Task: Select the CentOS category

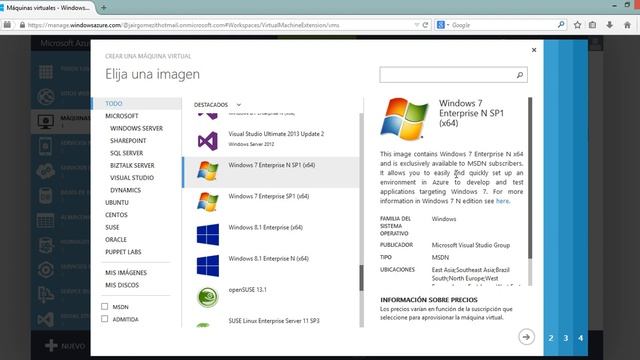Action: (116, 215)
